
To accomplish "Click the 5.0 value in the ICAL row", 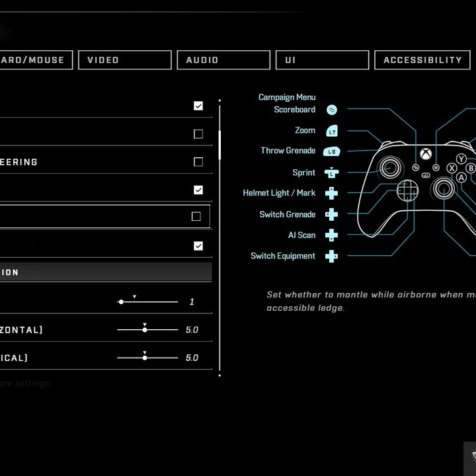I will click(x=192, y=358).
